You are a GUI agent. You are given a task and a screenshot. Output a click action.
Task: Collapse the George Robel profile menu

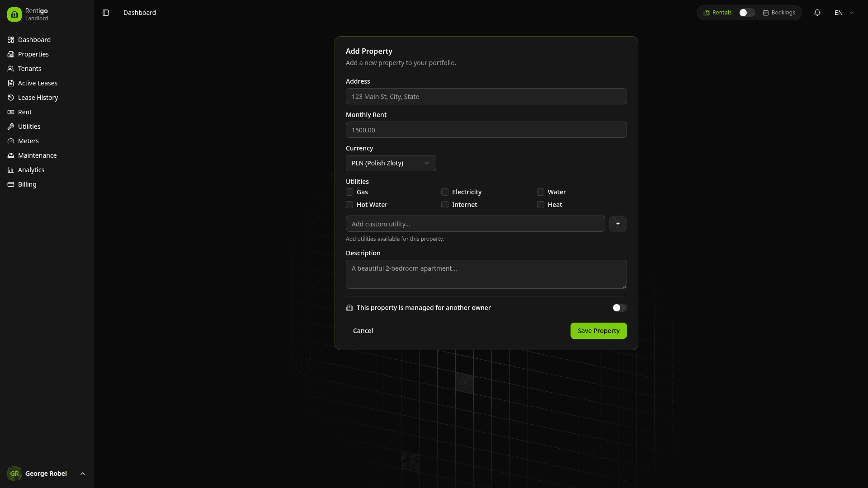click(82, 474)
